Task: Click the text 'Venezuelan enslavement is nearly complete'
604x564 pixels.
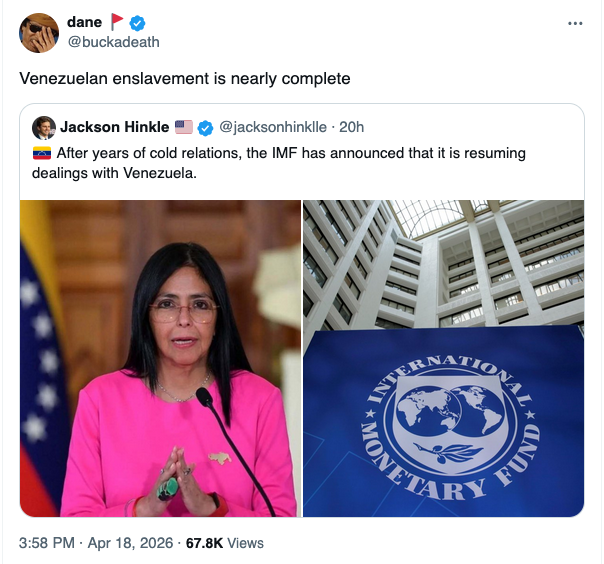Action: pyautogui.click(x=185, y=79)
